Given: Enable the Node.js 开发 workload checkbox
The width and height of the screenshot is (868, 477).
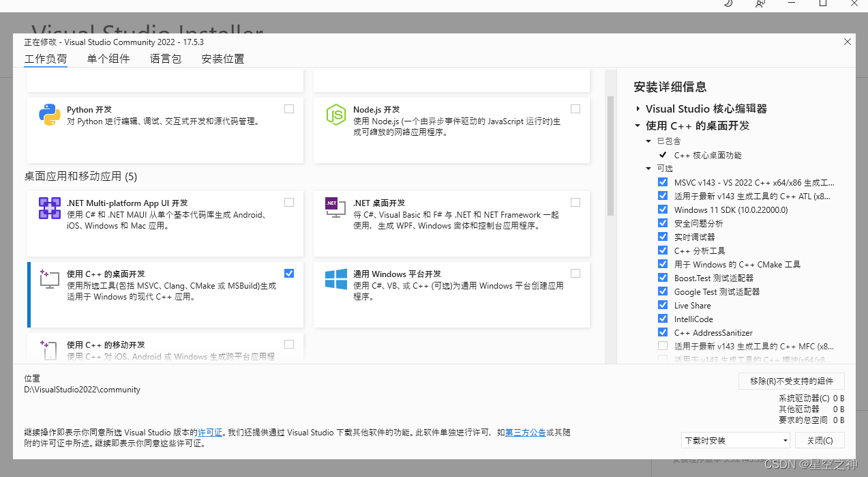Looking at the screenshot, I should (575, 109).
